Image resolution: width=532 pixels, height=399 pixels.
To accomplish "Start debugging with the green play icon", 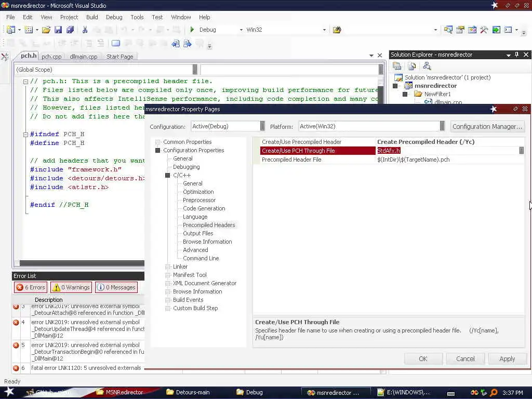I will 192,30.
